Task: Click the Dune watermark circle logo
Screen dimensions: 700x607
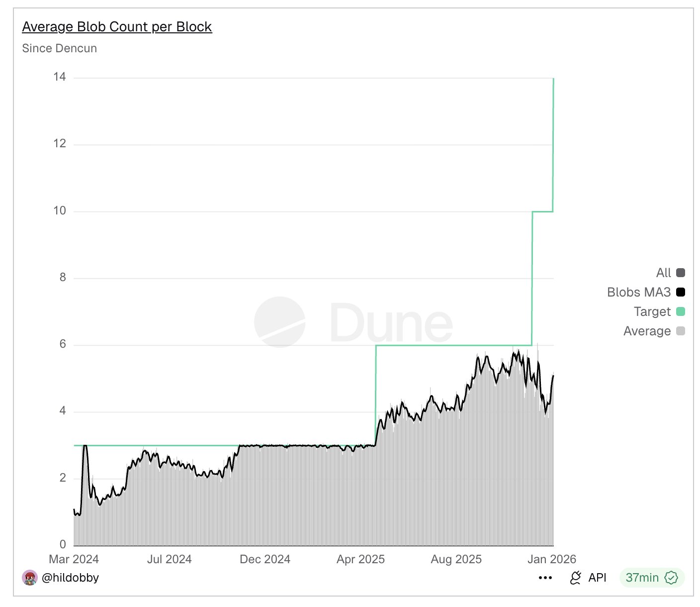Action: point(279,322)
